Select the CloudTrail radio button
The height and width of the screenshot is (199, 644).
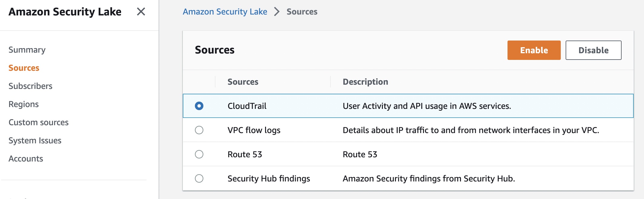199,106
